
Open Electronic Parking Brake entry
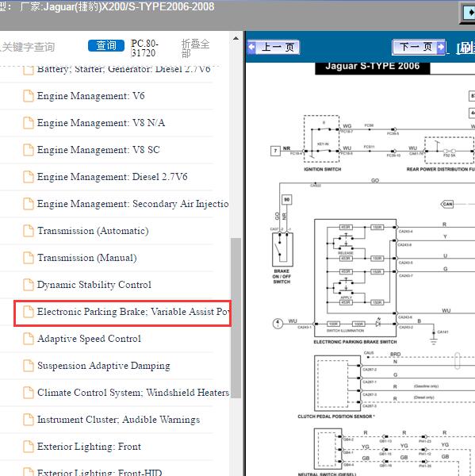click(132, 312)
